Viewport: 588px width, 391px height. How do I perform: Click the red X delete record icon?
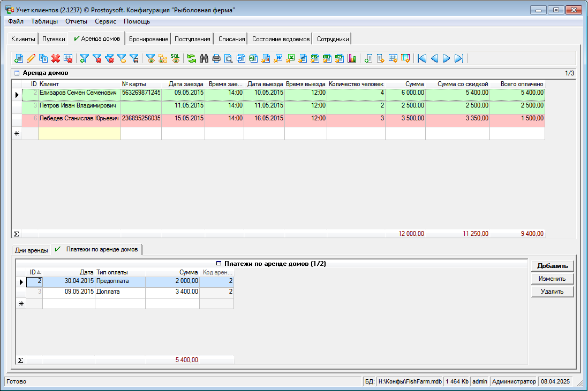point(56,59)
